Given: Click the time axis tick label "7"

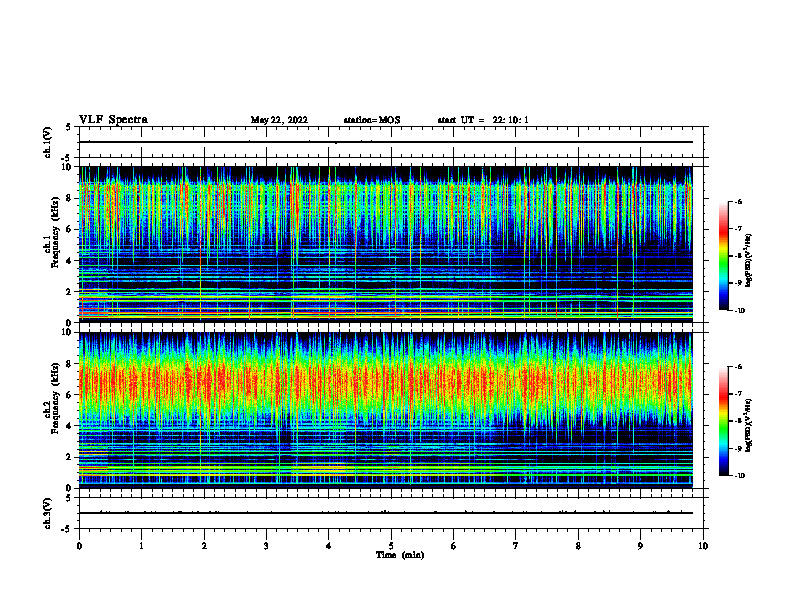Looking at the screenshot, I should point(516,546).
